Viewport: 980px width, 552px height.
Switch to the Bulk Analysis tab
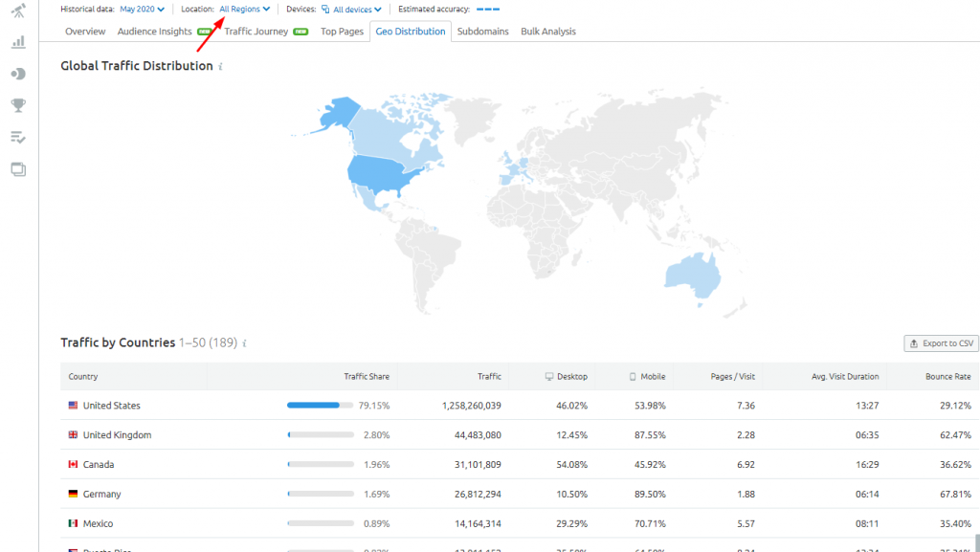pos(548,32)
